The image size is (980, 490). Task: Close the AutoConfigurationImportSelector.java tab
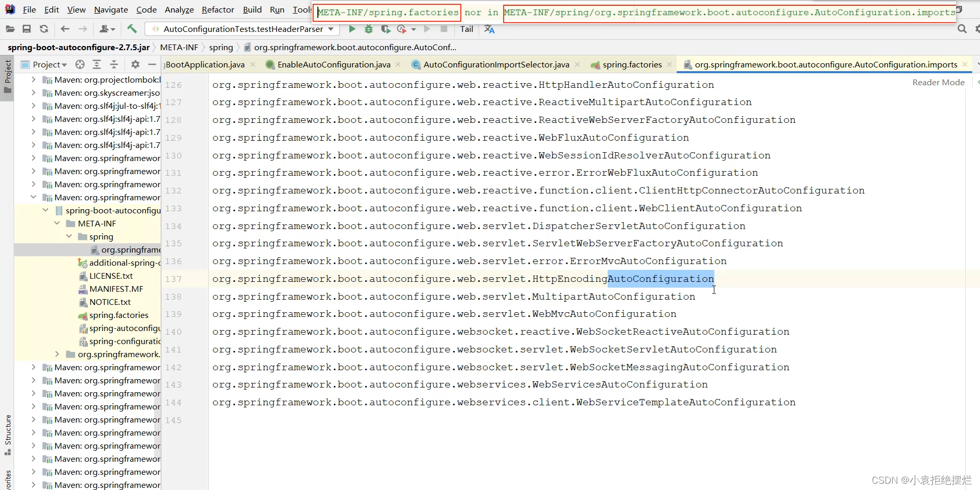tap(577, 64)
